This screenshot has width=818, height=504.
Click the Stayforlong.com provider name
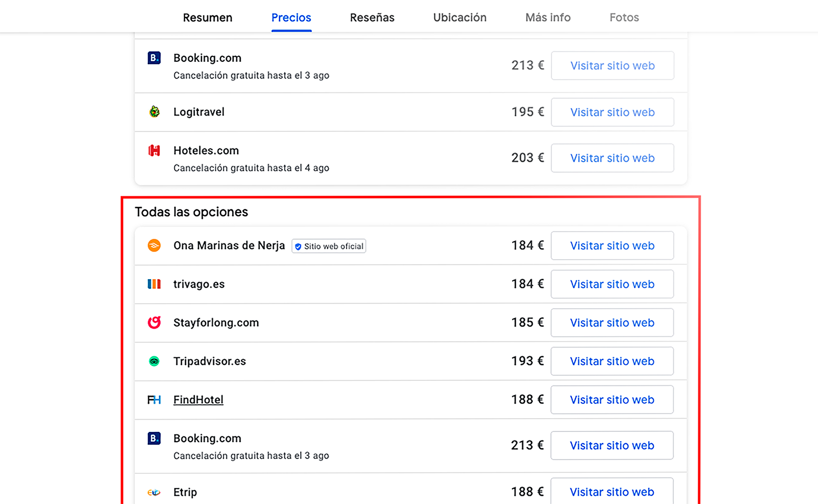click(x=216, y=323)
